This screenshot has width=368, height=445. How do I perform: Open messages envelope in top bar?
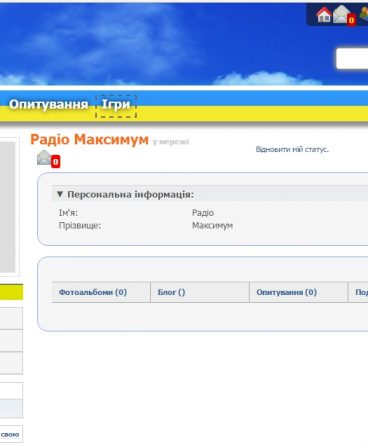point(343,15)
